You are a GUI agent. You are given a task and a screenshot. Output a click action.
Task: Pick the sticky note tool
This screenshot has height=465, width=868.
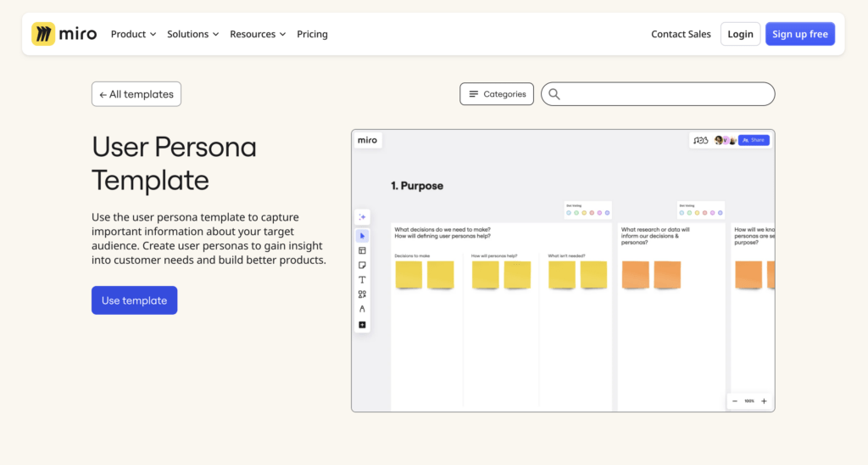click(x=362, y=266)
